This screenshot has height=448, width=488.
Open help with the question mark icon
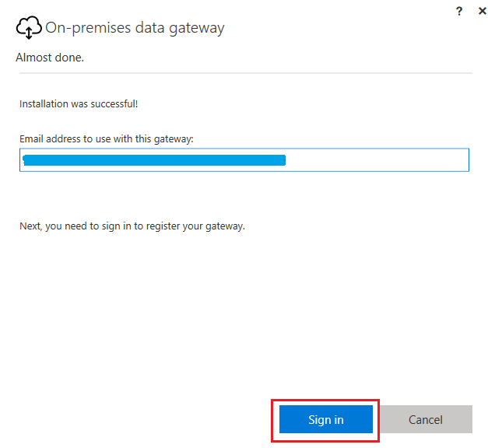pyautogui.click(x=460, y=11)
